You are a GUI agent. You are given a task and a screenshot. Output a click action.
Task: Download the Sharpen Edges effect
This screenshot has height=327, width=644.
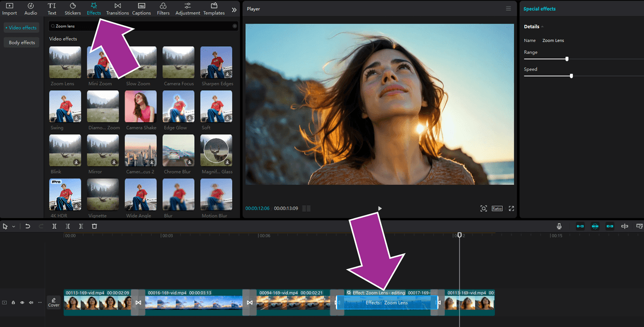coord(227,73)
